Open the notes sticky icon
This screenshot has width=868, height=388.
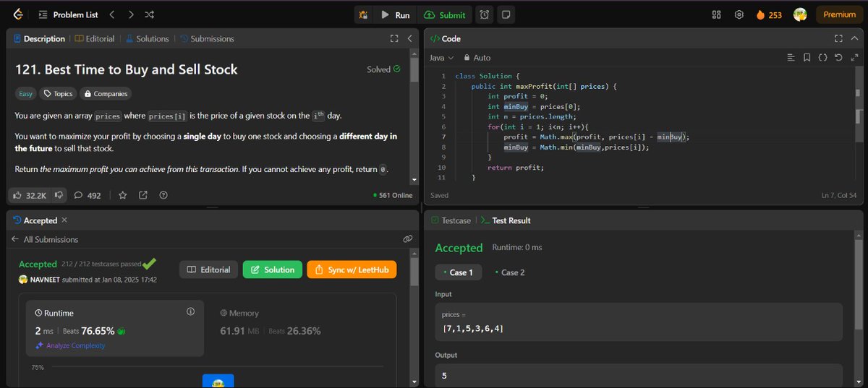tap(506, 14)
